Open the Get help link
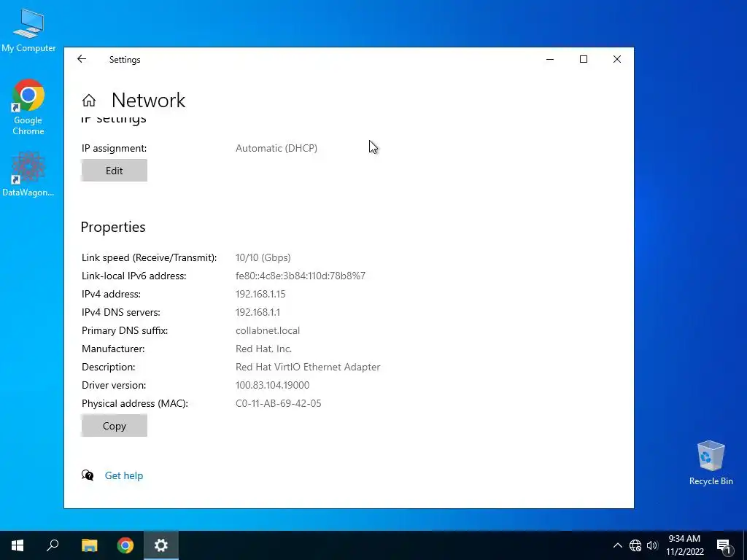This screenshot has height=560, width=747. click(124, 475)
